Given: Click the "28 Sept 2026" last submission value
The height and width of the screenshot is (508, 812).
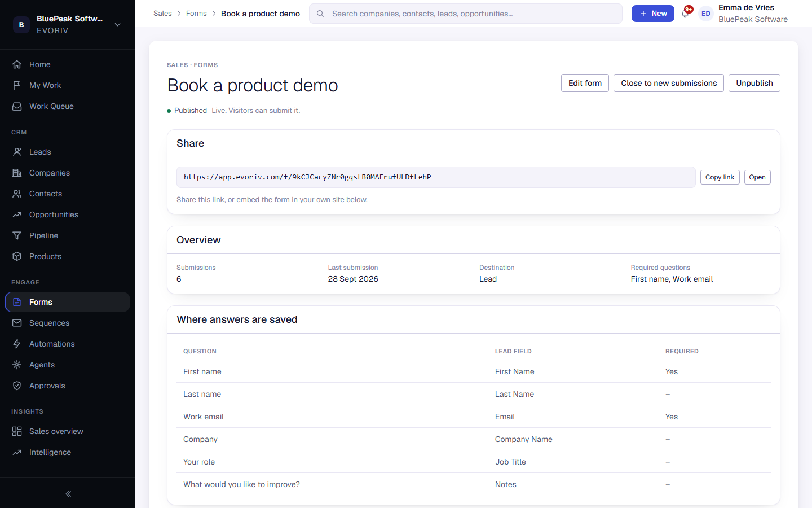Looking at the screenshot, I should coord(353,279).
